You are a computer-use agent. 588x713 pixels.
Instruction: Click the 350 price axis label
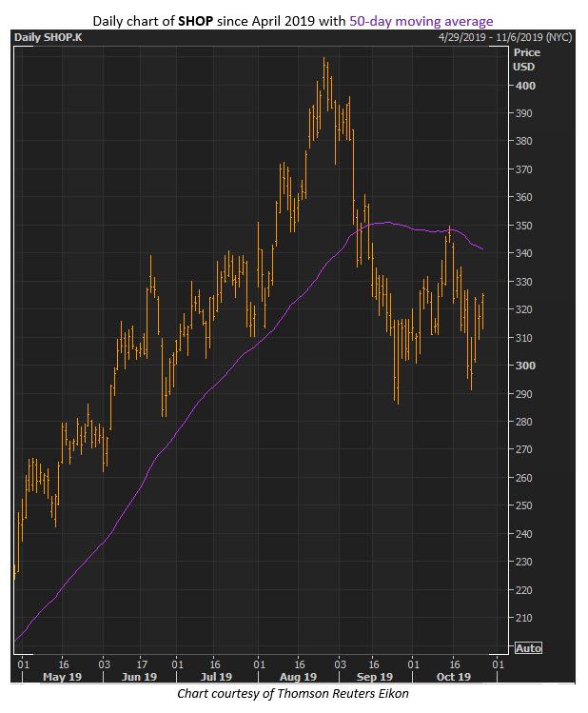pos(523,226)
